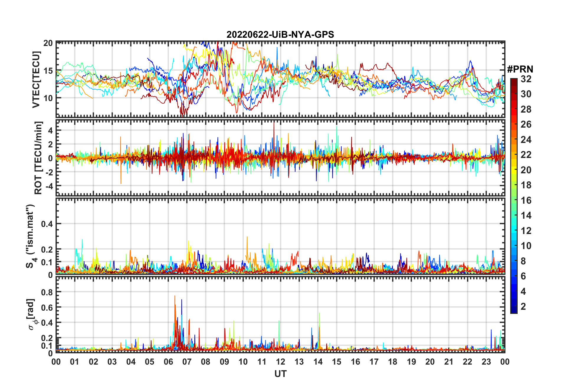Click colorbar tick label 2
561x392 pixels.
(x=523, y=307)
